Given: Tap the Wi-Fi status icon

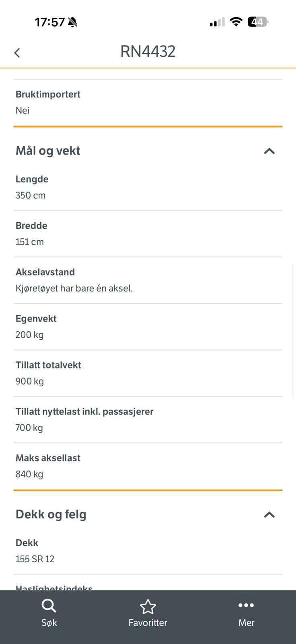Looking at the screenshot, I should (236, 22).
